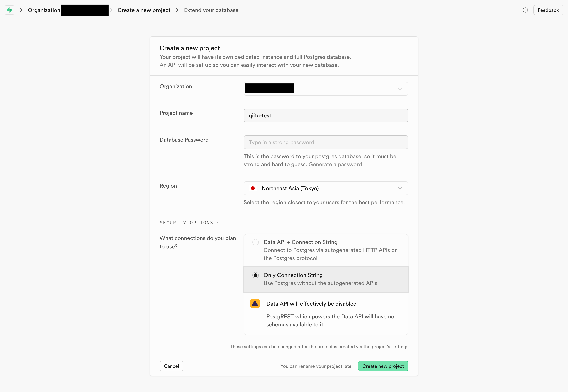Open the help question mark icon
Image resolution: width=568 pixels, height=392 pixels.
point(525,10)
